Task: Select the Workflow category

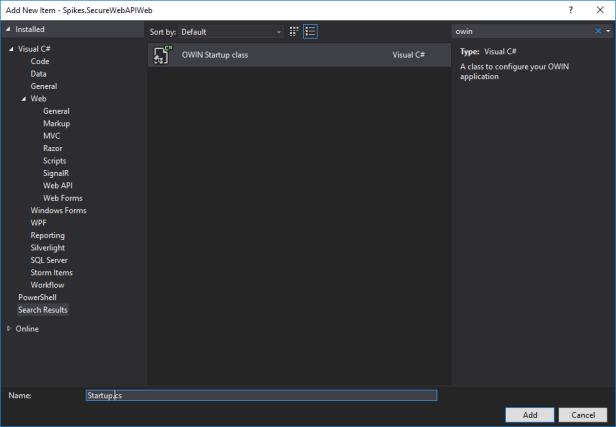Action: coord(47,285)
